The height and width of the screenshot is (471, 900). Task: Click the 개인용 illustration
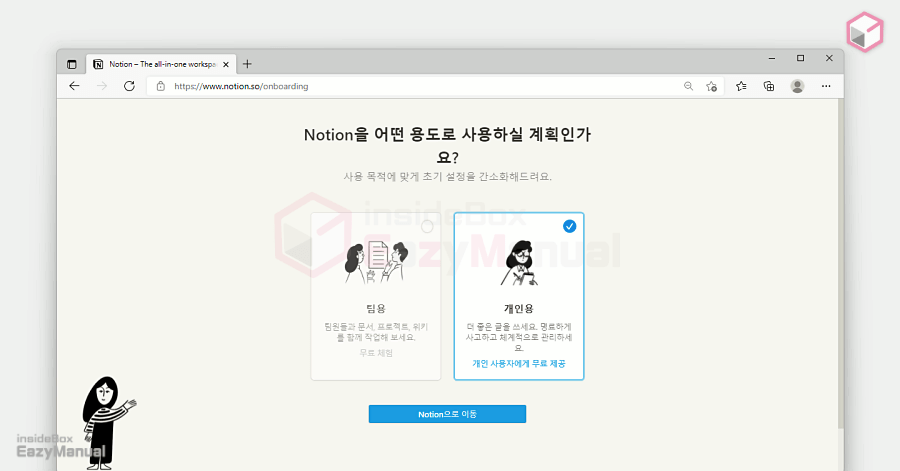(519, 263)
